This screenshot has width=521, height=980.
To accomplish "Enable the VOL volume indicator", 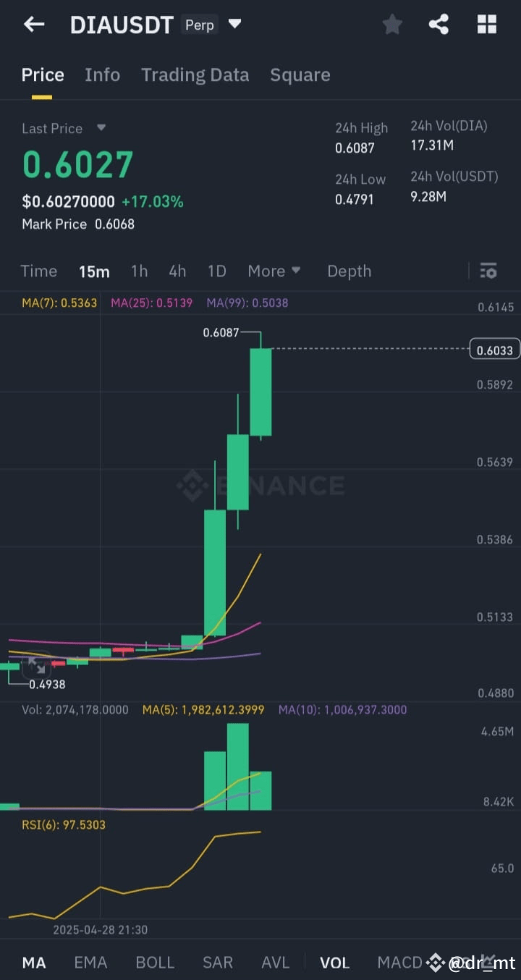I will 334,963.
